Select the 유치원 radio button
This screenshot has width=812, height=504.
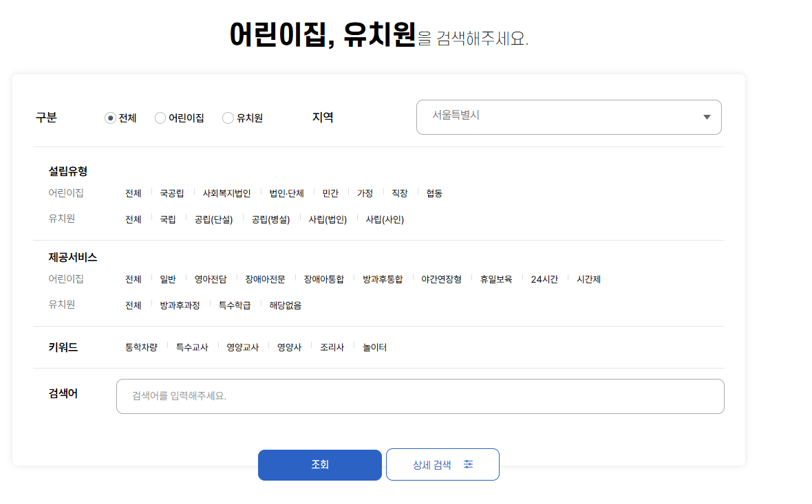point(228,118)
